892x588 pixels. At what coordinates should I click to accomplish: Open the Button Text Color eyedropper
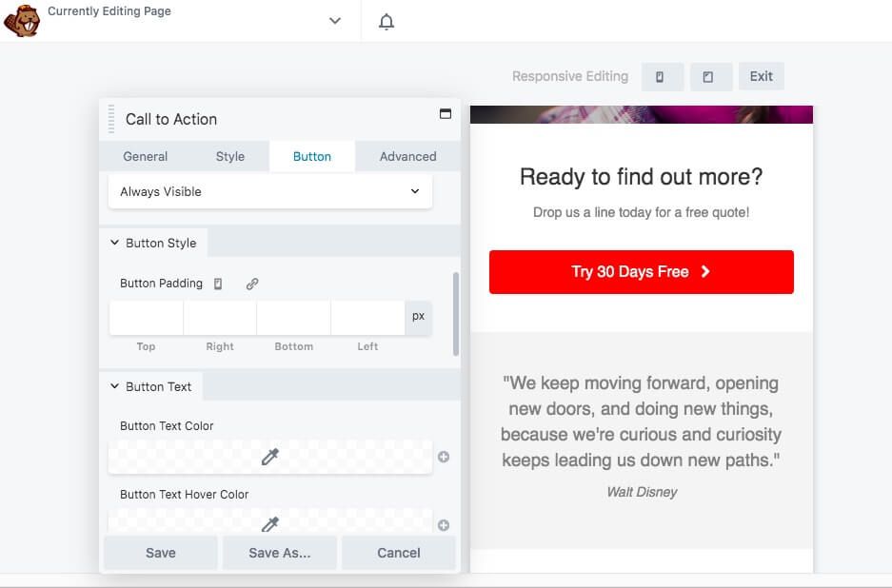(269, 457)
